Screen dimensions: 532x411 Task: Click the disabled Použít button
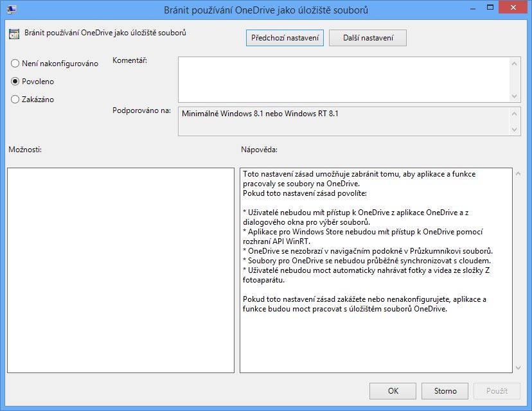click(x=497, y=391)
